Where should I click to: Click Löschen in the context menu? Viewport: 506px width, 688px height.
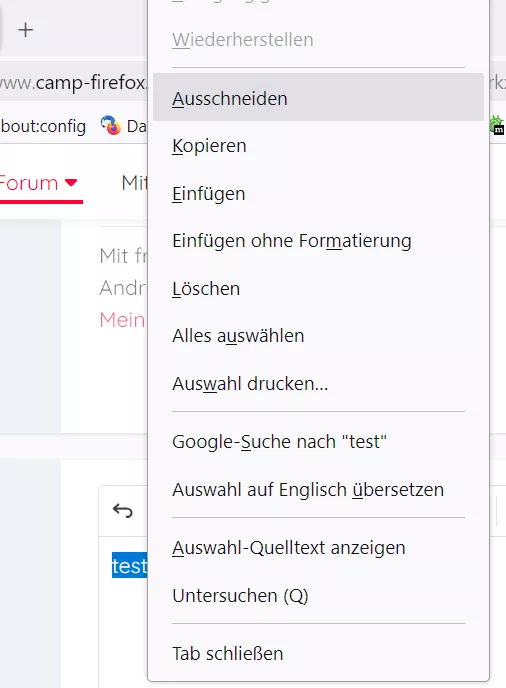tap(318, 289)
